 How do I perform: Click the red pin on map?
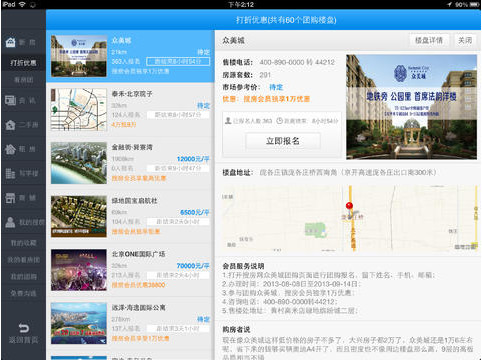click(x=349, y=207)
